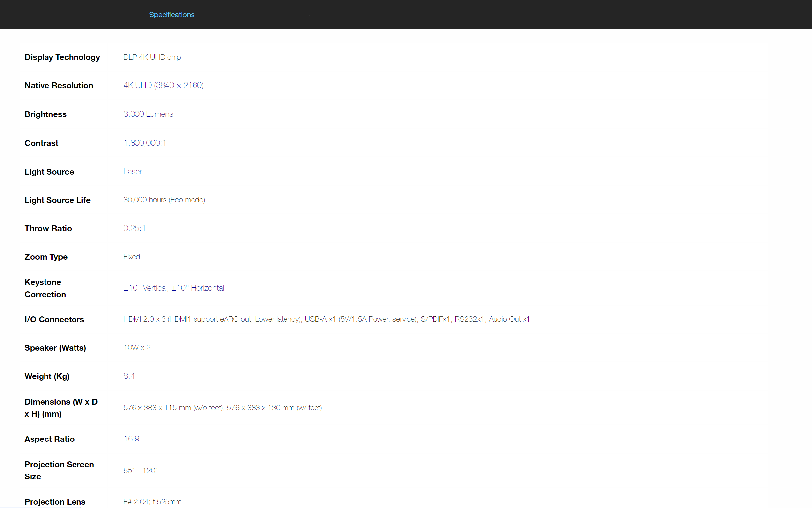
Task: Click the 10W x 2 speaker value
Action: click(136, 347)
